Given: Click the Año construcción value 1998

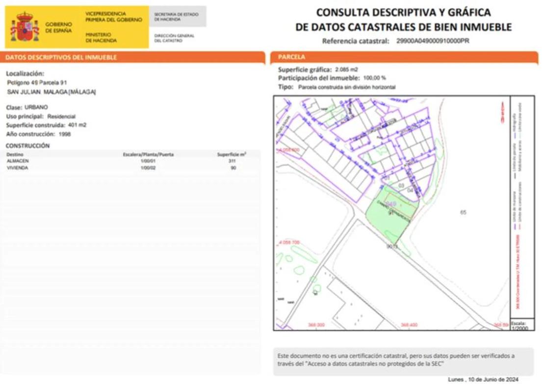Looking at the screenshot, I should click(65, 134).
